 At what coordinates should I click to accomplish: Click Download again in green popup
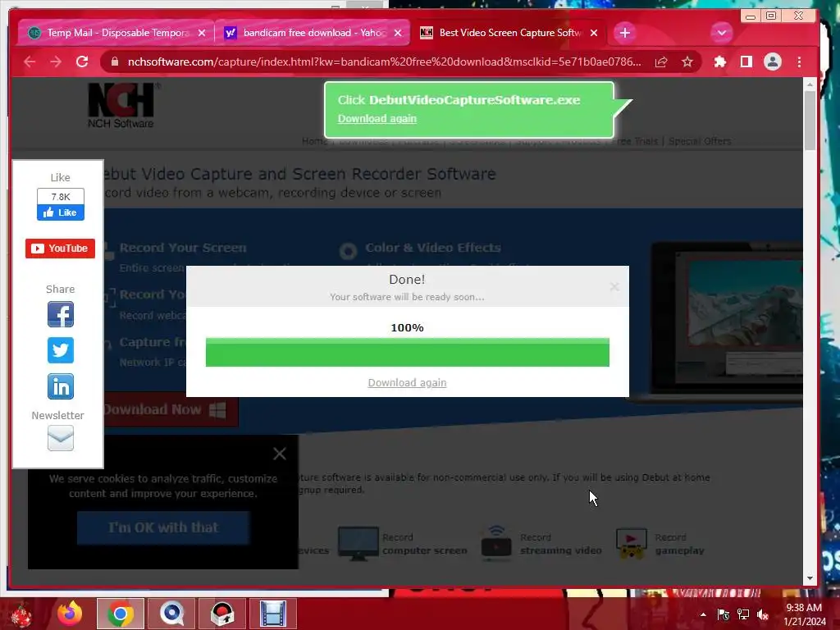point(377,118)
